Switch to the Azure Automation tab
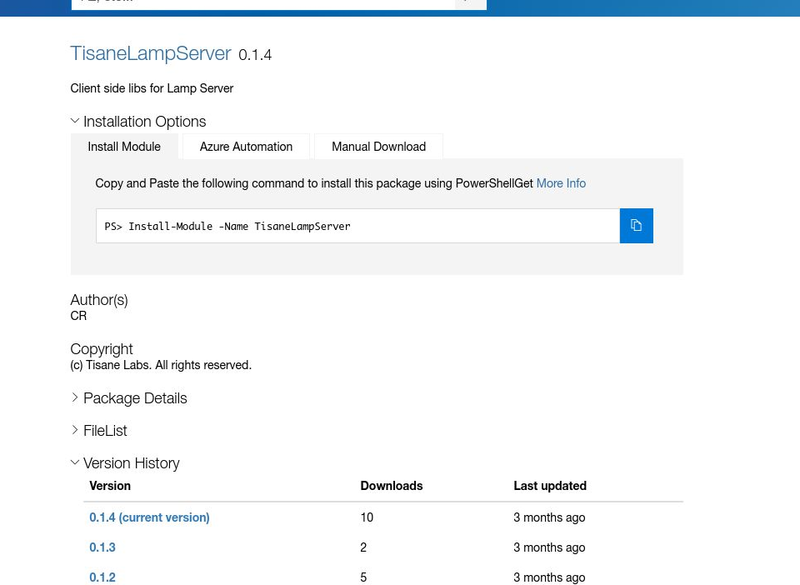 pos(246,146)
